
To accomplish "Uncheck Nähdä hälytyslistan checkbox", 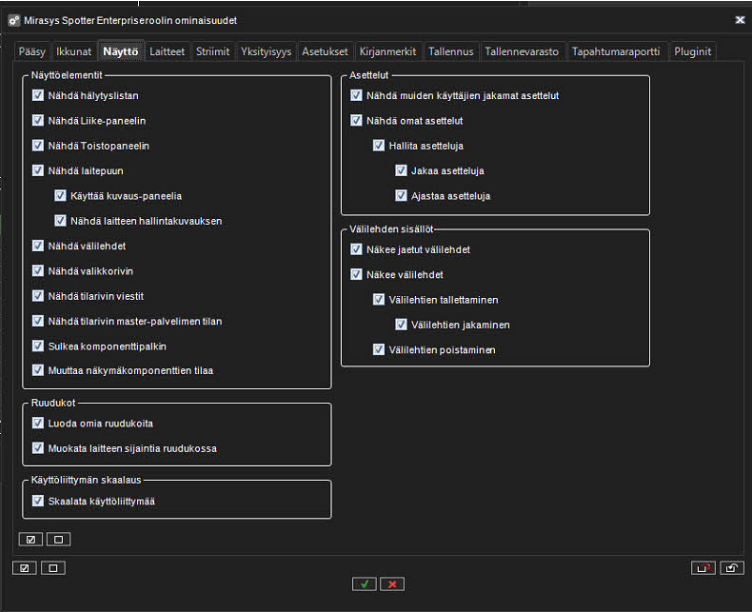I will coord(39,96).
